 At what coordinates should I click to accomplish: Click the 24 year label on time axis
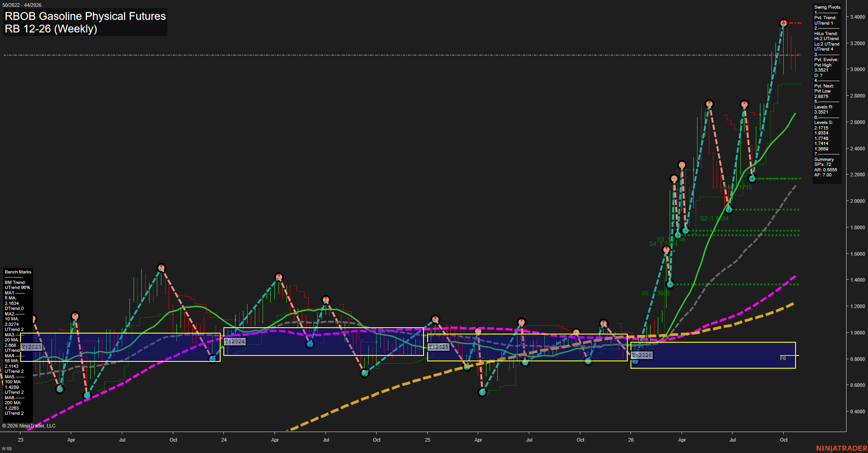[224, 440]
